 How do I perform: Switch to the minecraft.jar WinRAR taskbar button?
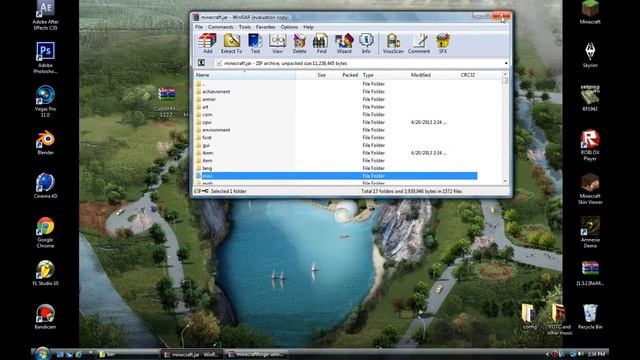click(x=191, y=354)
